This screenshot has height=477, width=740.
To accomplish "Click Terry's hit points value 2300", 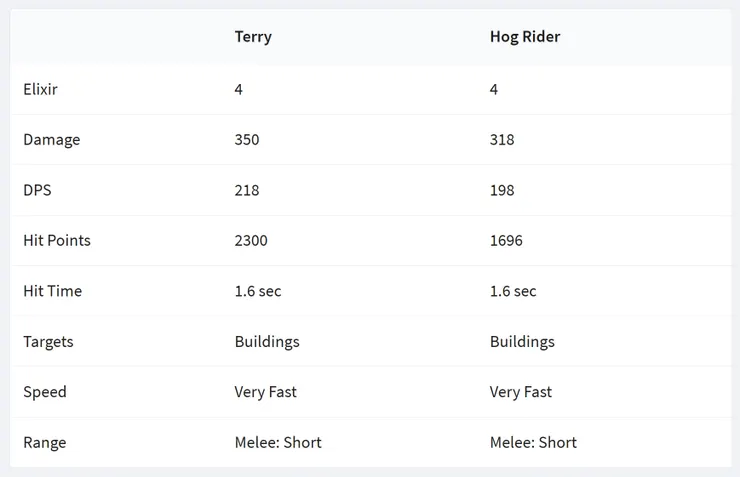I will click(251, 241).
